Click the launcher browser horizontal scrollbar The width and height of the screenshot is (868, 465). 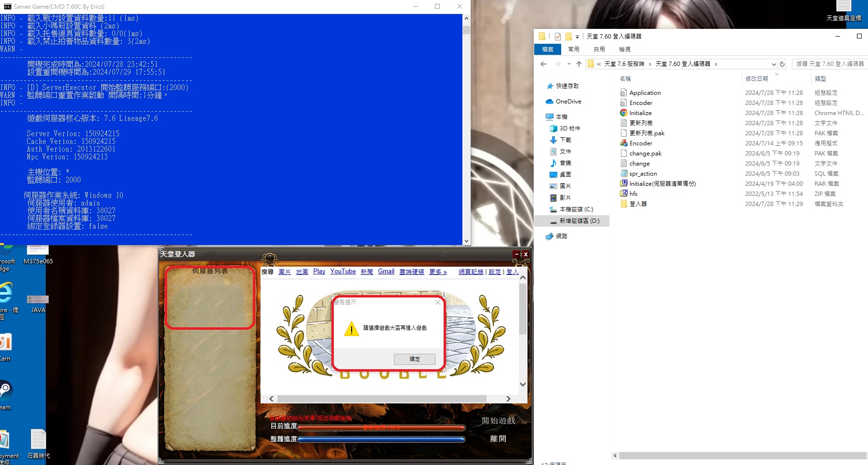point(381,399)
